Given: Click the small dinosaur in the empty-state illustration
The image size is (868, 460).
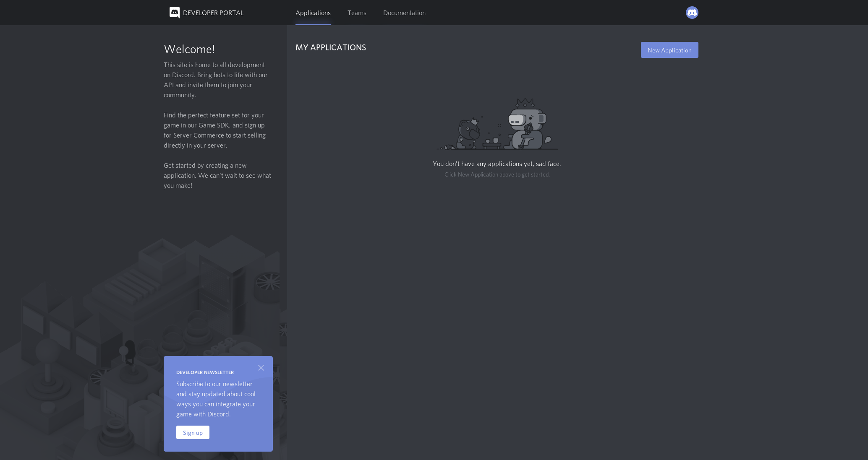Looking at the screenshot, I should [468, 132].
